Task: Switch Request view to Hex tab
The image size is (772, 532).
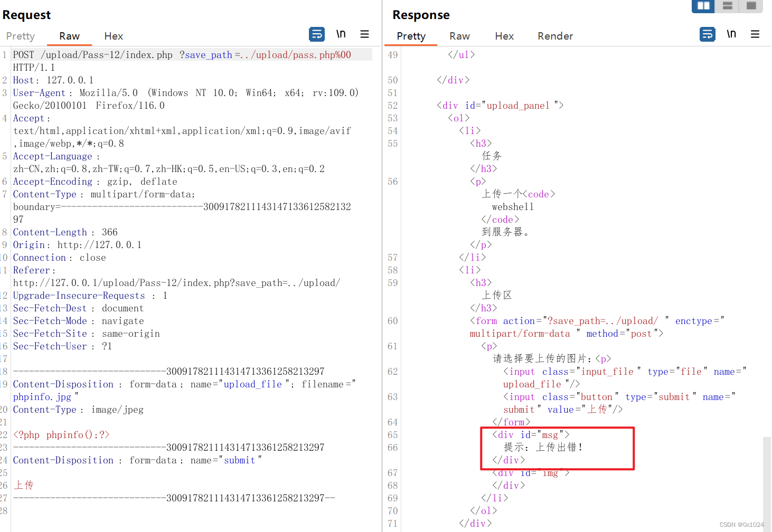Action: click(x=114, y=36)
